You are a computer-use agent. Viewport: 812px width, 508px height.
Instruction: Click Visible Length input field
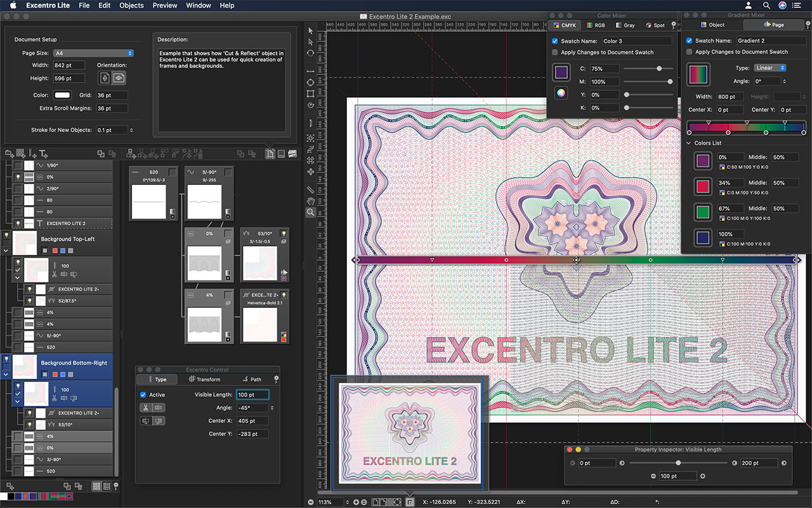pyautogui.click(x=252, y=395)
